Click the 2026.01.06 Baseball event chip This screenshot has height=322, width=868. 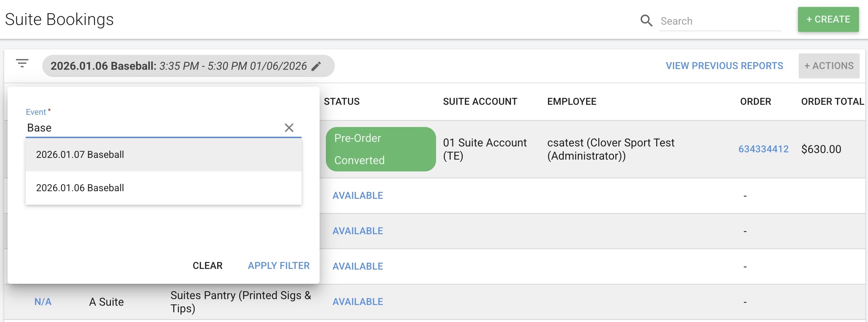pyautogui.click(x=188, y=66)
